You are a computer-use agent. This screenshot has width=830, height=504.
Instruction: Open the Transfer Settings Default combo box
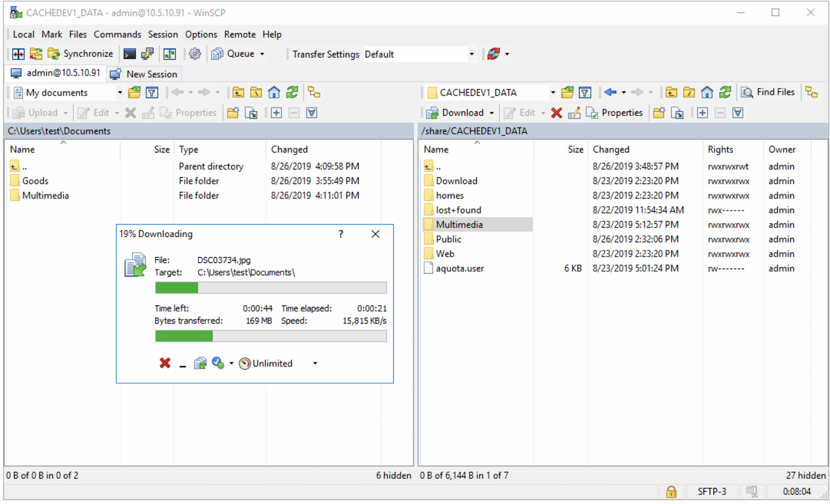click(x=419, y=54)
